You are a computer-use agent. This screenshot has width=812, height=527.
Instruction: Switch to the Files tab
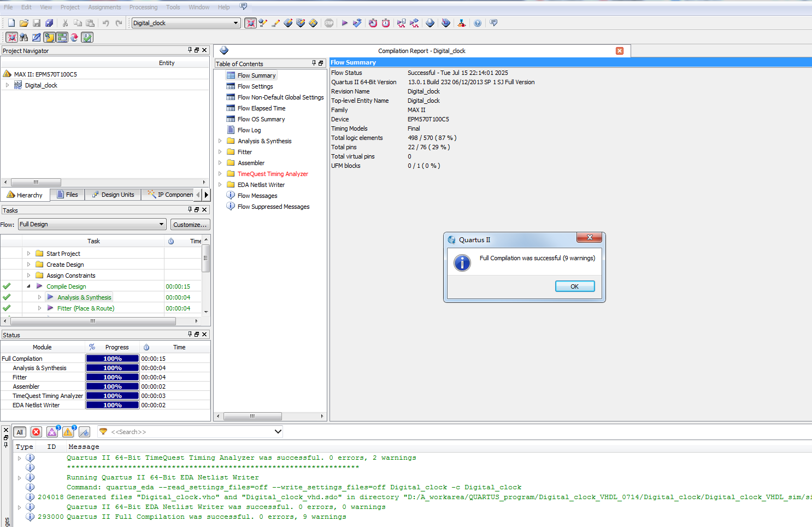67,195
